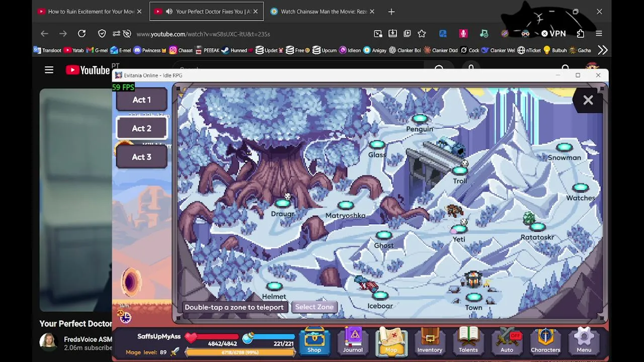The image size is (644, 362).
Task: Open the browser hamburger menu
Action: [x=599, y=34]
